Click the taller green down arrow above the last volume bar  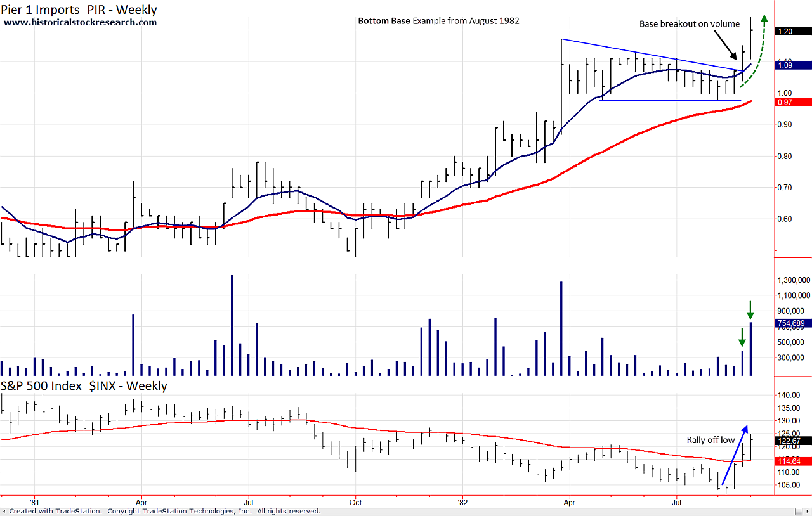(750, 310)
